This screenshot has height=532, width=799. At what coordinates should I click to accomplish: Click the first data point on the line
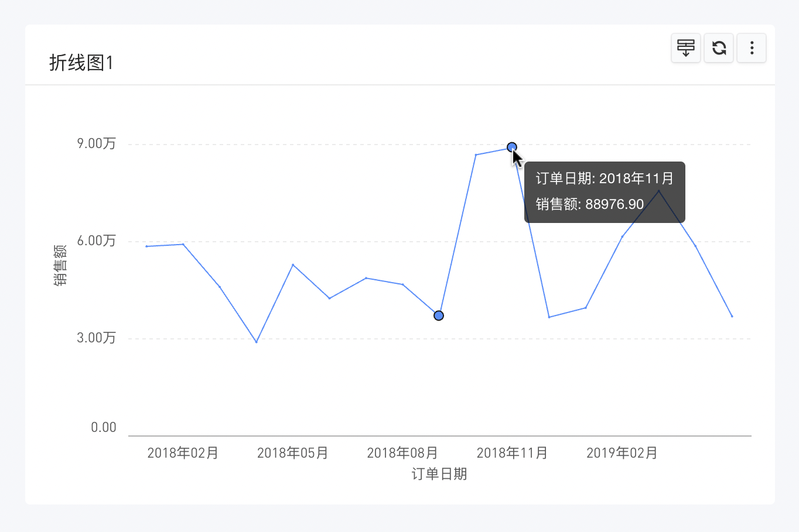pyautogui.click(x=146, y=246)
